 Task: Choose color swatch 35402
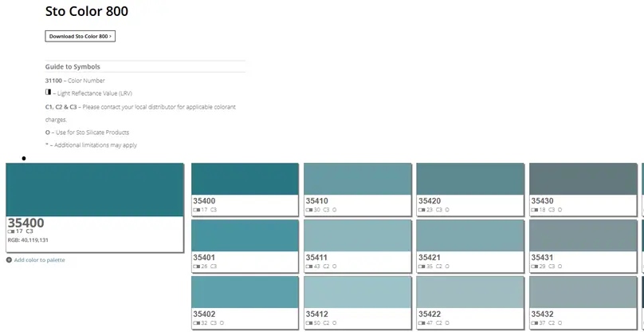245,292
